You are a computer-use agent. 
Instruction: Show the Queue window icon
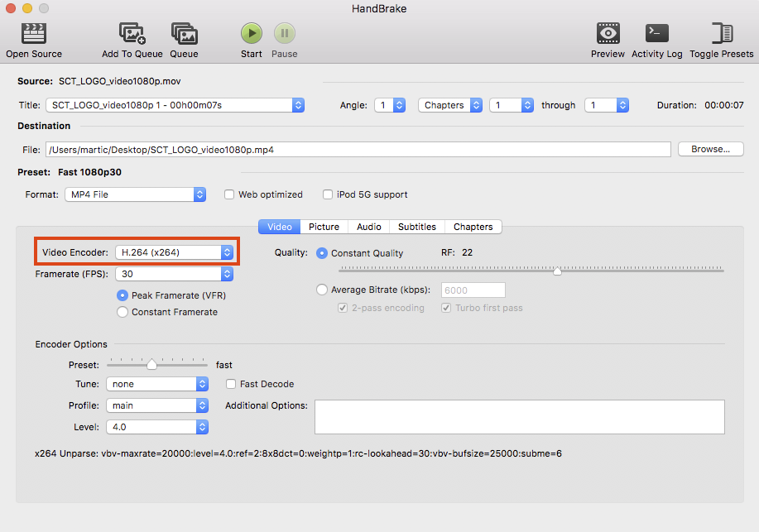coord(184,33)
